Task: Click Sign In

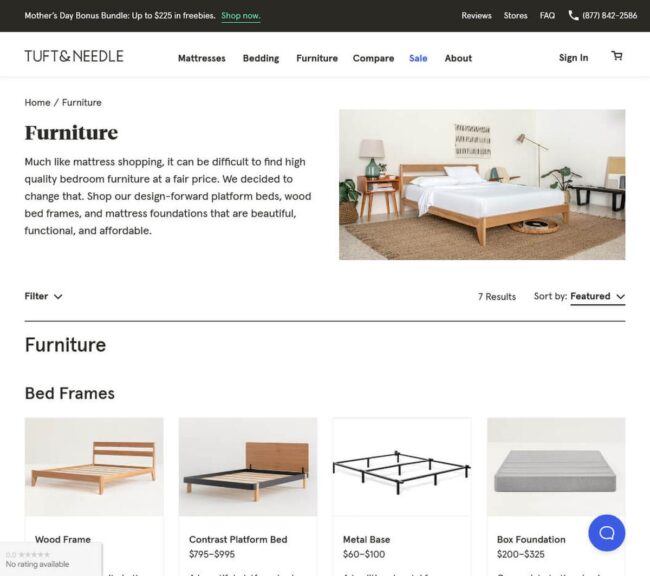Action: pos(573,58)
